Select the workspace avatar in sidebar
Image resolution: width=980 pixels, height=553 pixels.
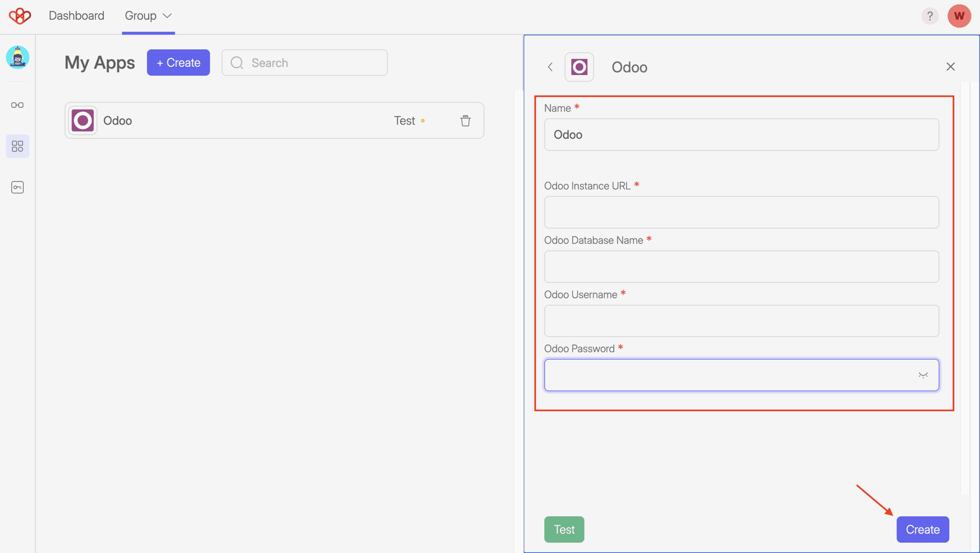tap(18, 57)
